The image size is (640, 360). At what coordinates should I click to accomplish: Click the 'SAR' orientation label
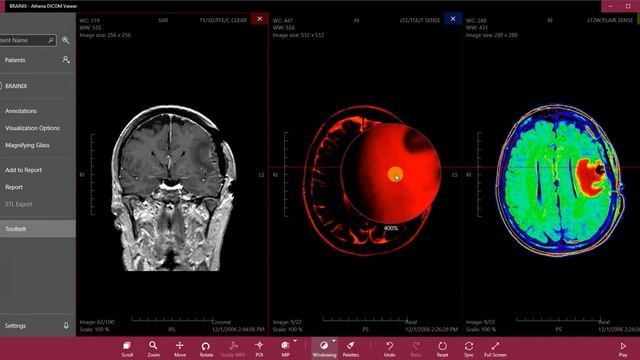pos(163,20)
